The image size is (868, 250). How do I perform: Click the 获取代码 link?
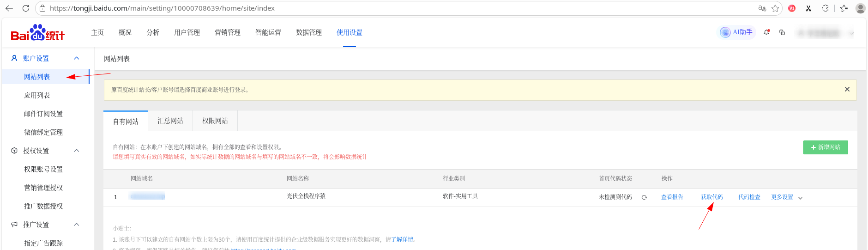coord(711,197)
